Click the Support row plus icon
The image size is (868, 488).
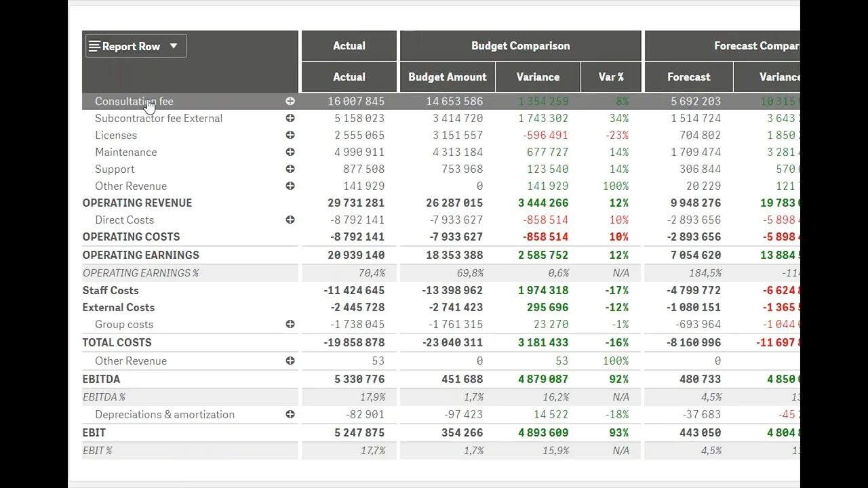[x=290, y=169]
